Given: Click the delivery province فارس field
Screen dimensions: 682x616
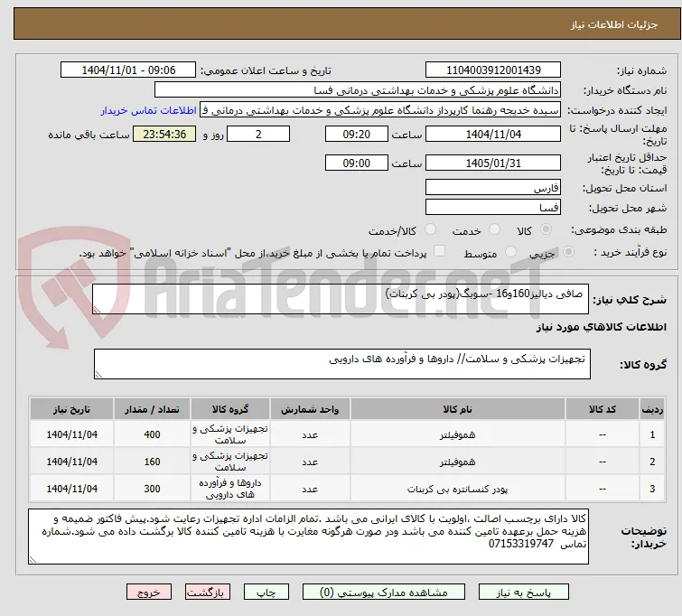Looking at the screenshot, I should 493,188.
